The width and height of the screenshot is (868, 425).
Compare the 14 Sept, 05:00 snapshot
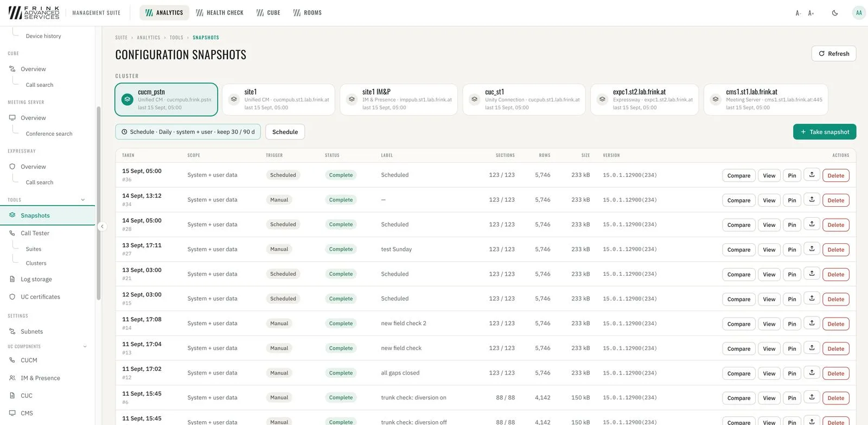pos(739,225)
